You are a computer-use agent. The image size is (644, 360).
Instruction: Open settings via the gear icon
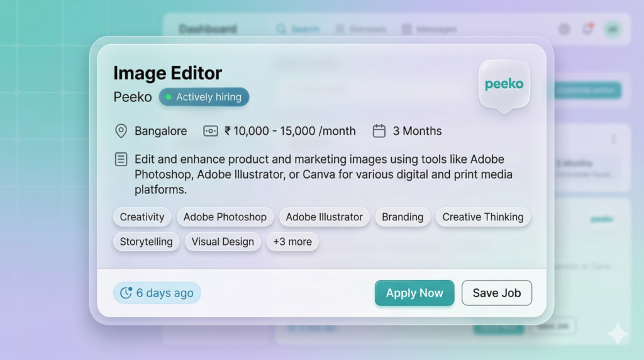pyautogui.click(x=564, y=29)
